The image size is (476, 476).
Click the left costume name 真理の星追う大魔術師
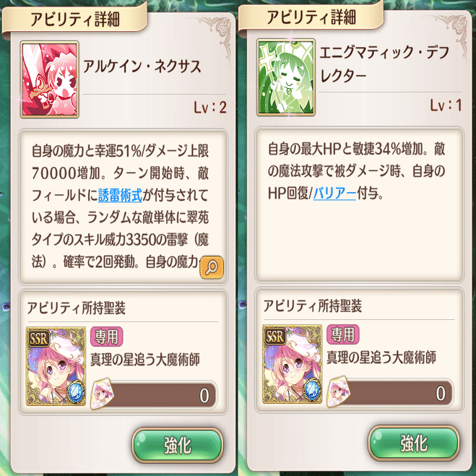[145, 360]
